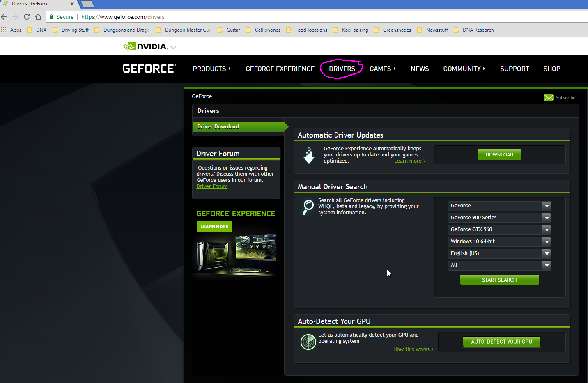
Task: Open a new browser tab
Action: click(x=87, y=4)
